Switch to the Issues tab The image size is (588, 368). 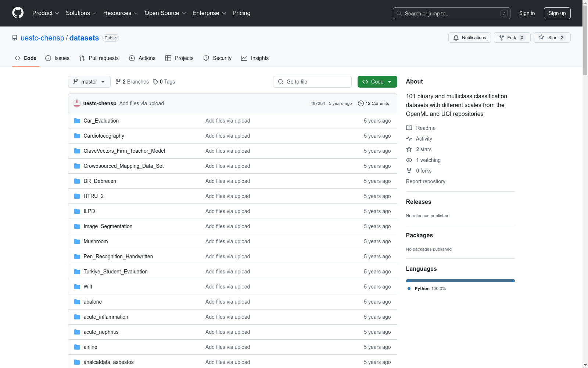tap(57, 58)
